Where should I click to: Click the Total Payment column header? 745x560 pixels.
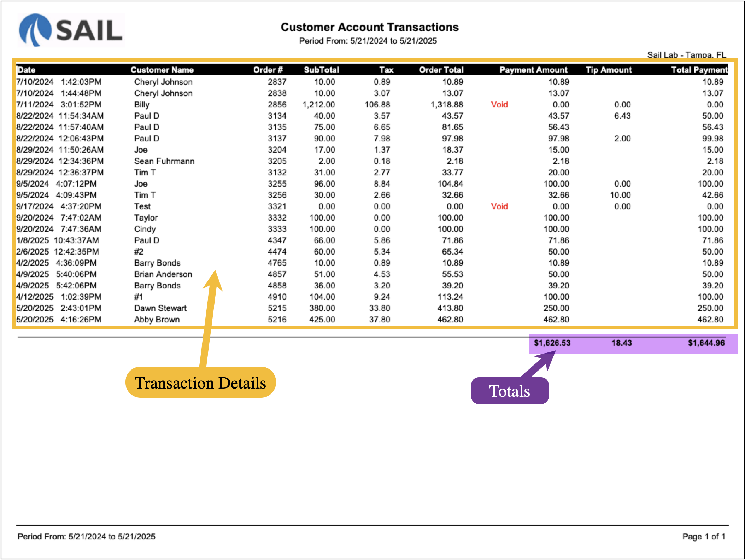[x=699, y=70]
